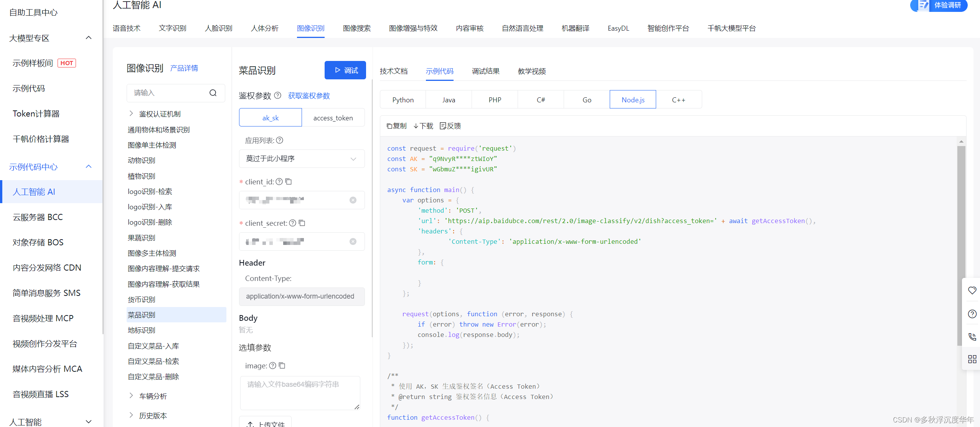Open the 教学视频 tab
Image resolution: width=980 pixels, height=427 pixels.
[532, 71]
